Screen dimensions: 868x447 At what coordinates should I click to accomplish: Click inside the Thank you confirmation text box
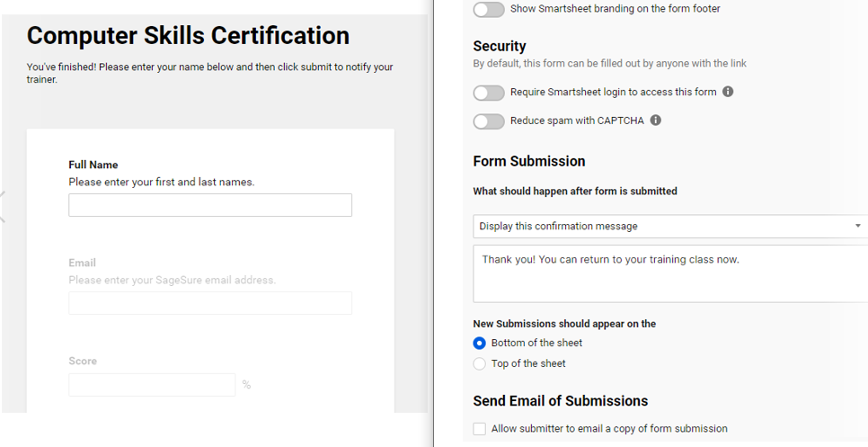pyautogui.click(x=669, y=273)
